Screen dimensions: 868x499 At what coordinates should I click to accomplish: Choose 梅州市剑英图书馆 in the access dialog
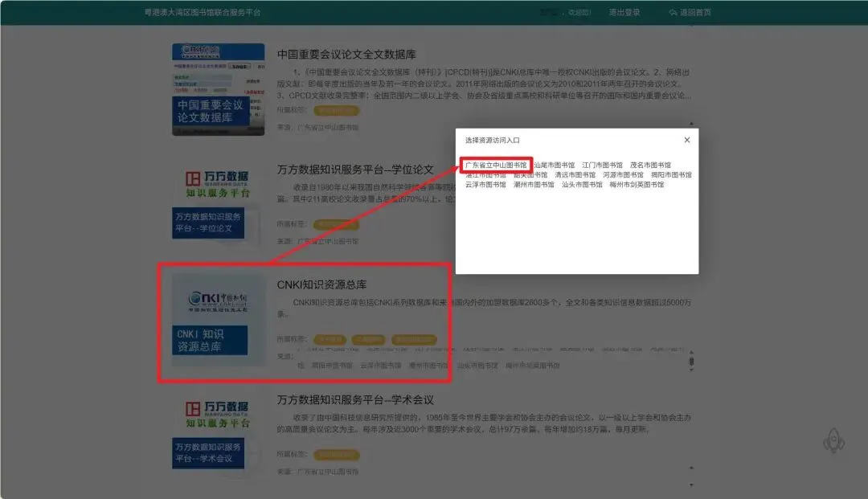coord(637,185)
